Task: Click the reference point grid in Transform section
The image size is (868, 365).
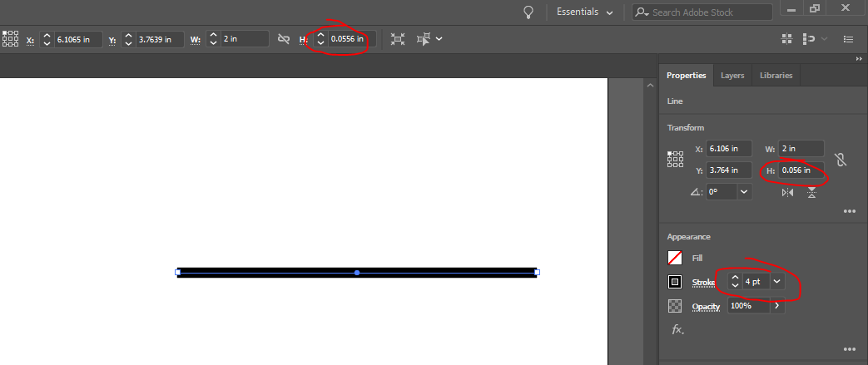Action: point(676,160)
